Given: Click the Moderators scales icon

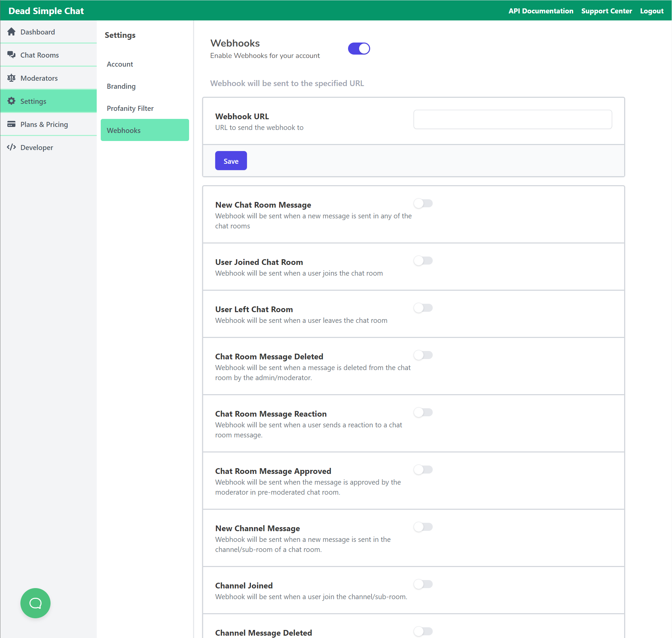Looking at the screenshot, I should (x=12, y=78).
